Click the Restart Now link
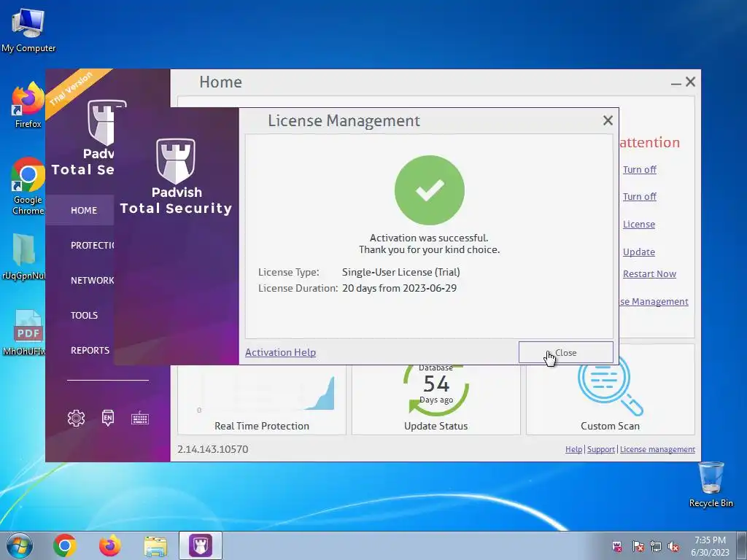 [649, 274]
